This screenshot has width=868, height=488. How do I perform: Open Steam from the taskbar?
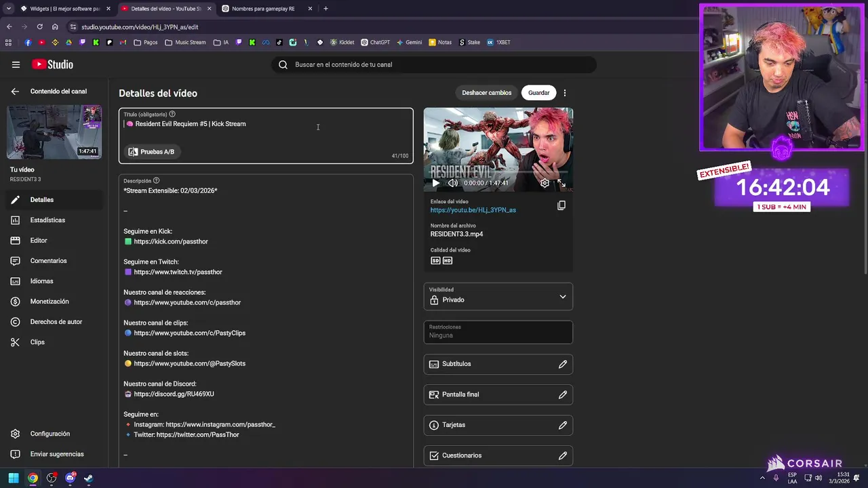[x=88, y=478]
